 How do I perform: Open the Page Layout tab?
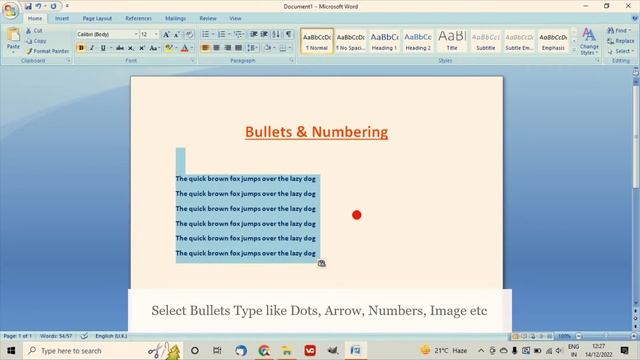tap(97, 18)
